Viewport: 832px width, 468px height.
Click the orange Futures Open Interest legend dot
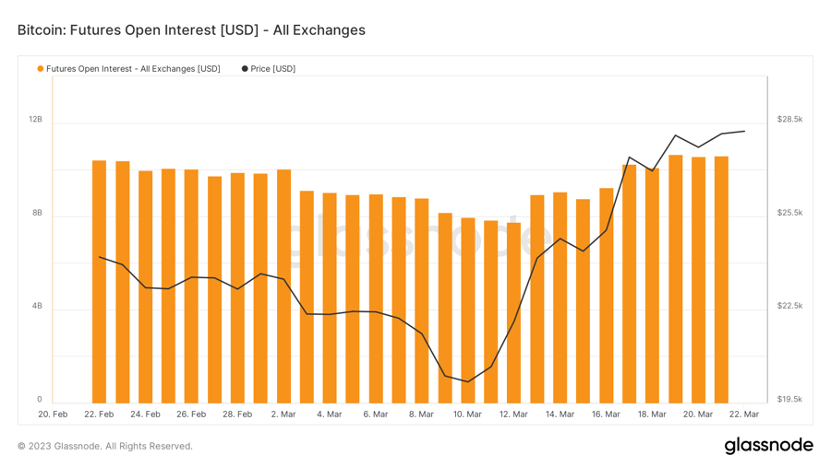click(40, 69)
